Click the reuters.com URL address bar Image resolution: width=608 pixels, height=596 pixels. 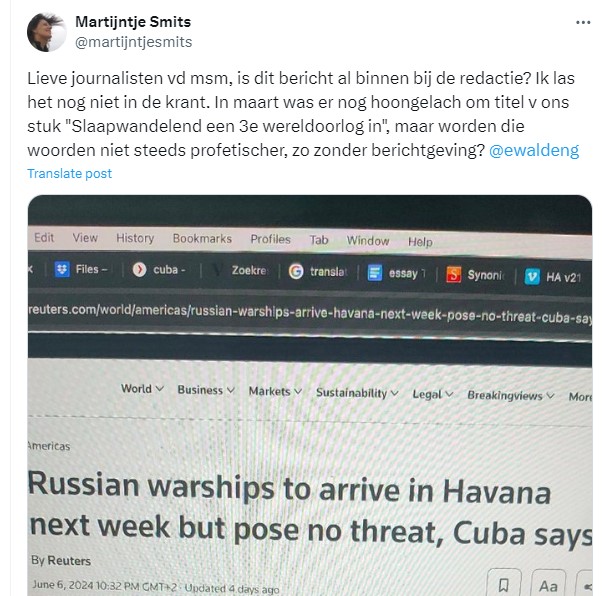click(309, 314)
